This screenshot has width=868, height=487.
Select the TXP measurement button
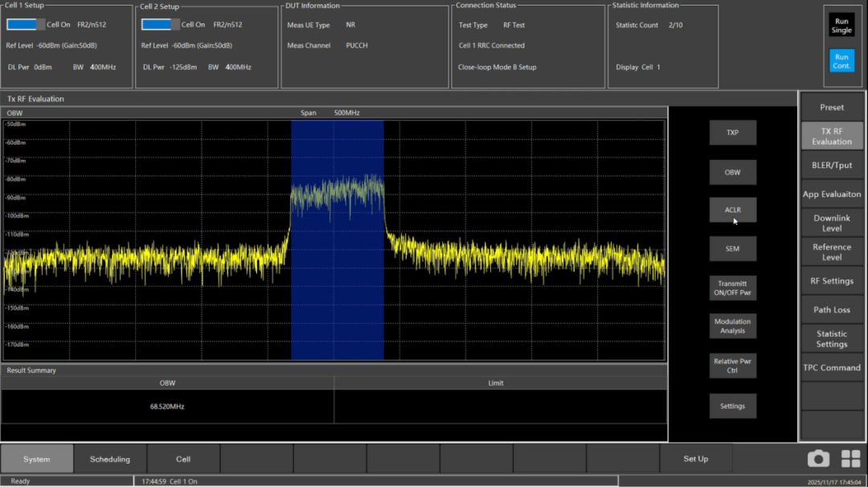[732, 133]
